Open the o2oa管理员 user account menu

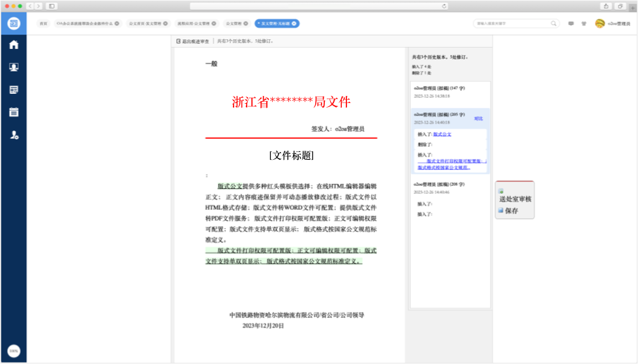point(613,23)
